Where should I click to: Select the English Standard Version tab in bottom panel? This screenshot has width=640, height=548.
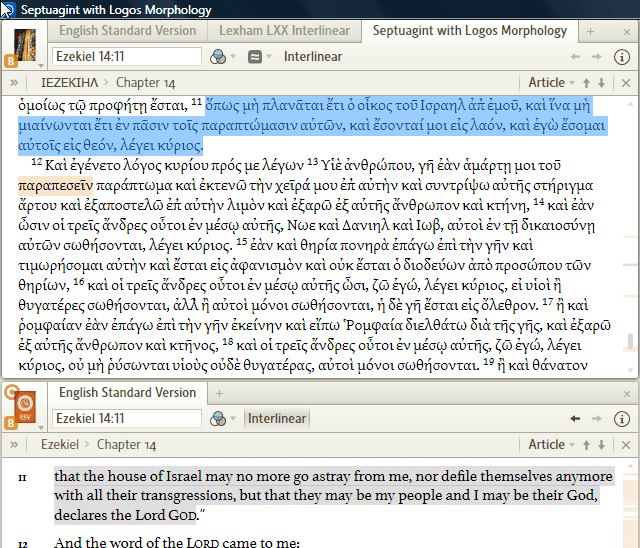tap(127, 393)
